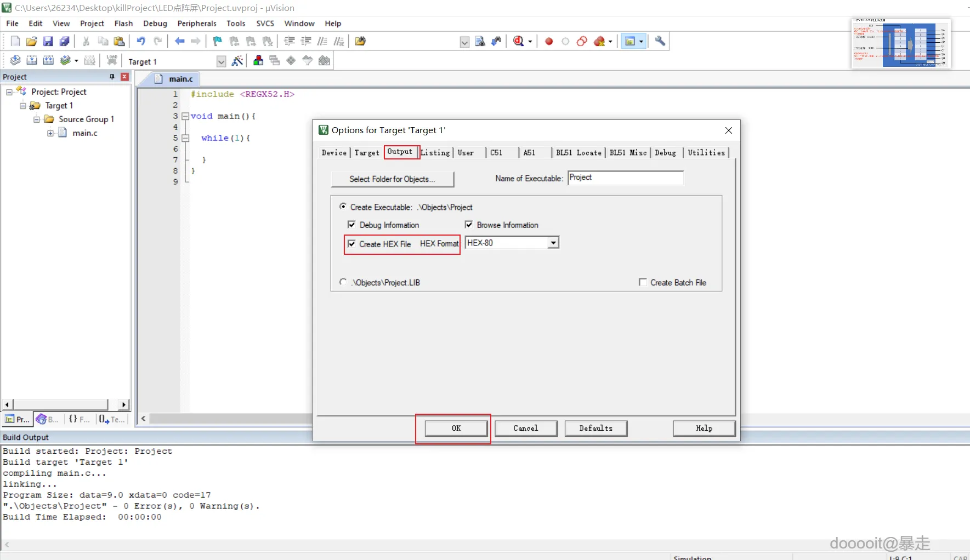This screenshot has width=970, height=560.
Task: Collapse the void main code fold on line 3
Action: [x=185, y=116]
